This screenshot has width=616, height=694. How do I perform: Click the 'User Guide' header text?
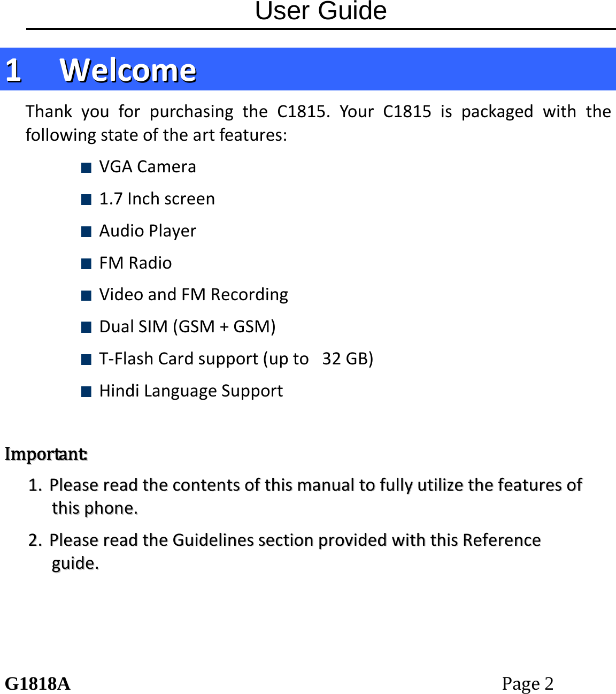click(321, 11)
